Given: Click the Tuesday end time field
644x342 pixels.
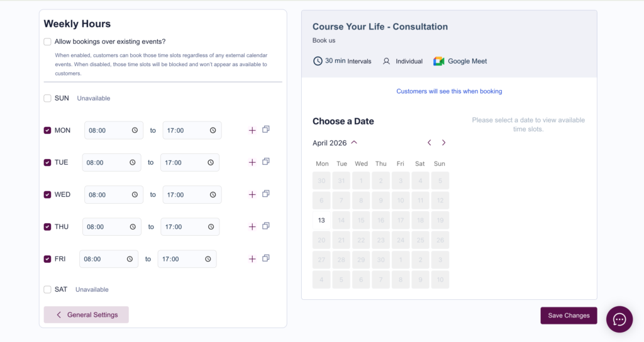Looking at the screenshot, I should tap(182, 163).
